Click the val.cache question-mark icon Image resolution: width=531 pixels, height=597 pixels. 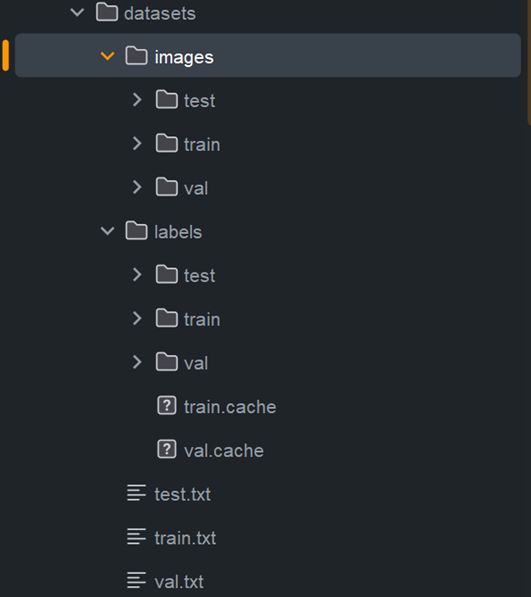pos(167,450)
